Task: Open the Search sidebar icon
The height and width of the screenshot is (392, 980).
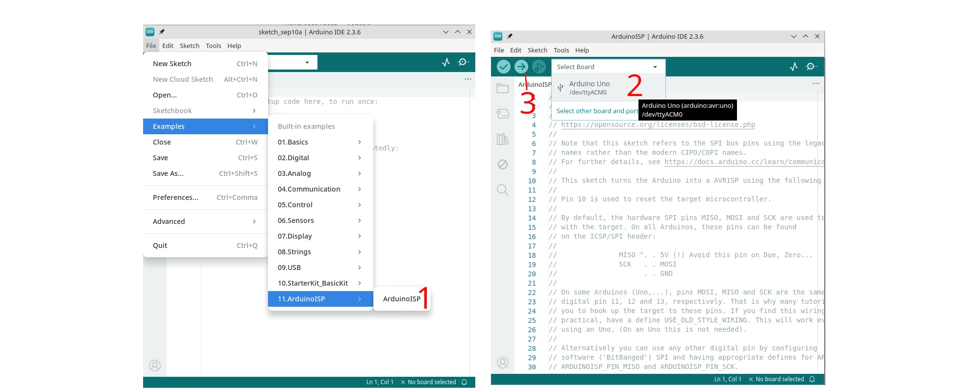Action: [503, 190]
